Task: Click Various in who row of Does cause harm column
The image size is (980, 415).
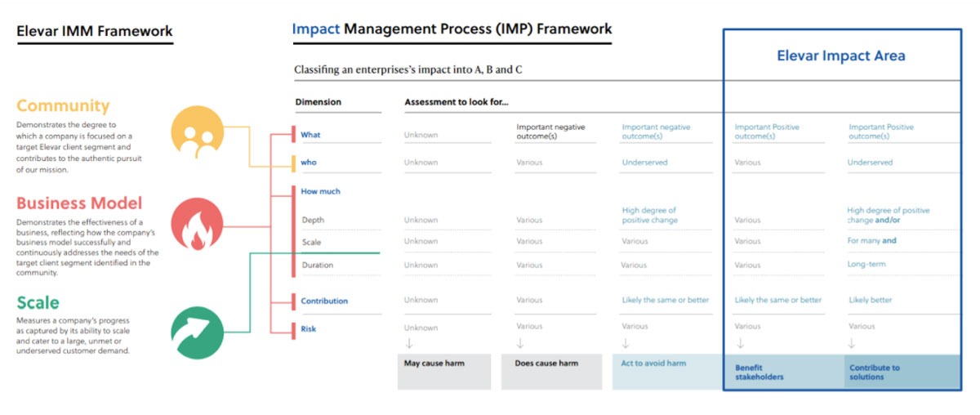Action: pos(529,163)
